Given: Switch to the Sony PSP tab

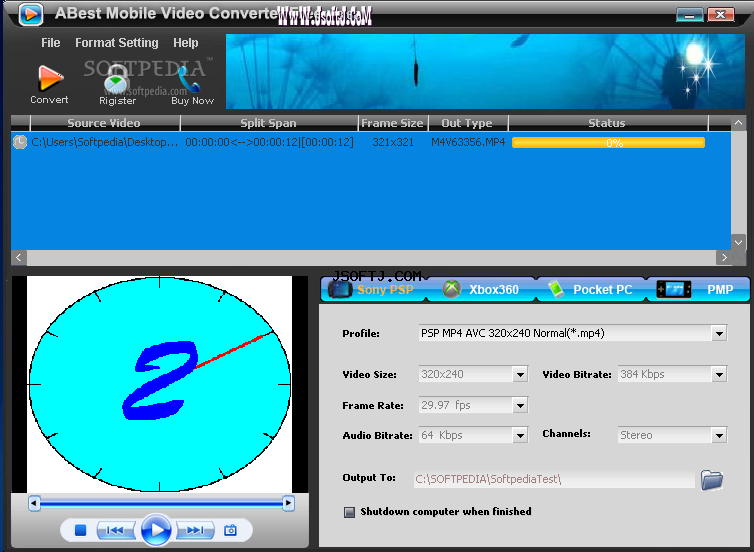Looking at the screenshot, I should [373, 289].
